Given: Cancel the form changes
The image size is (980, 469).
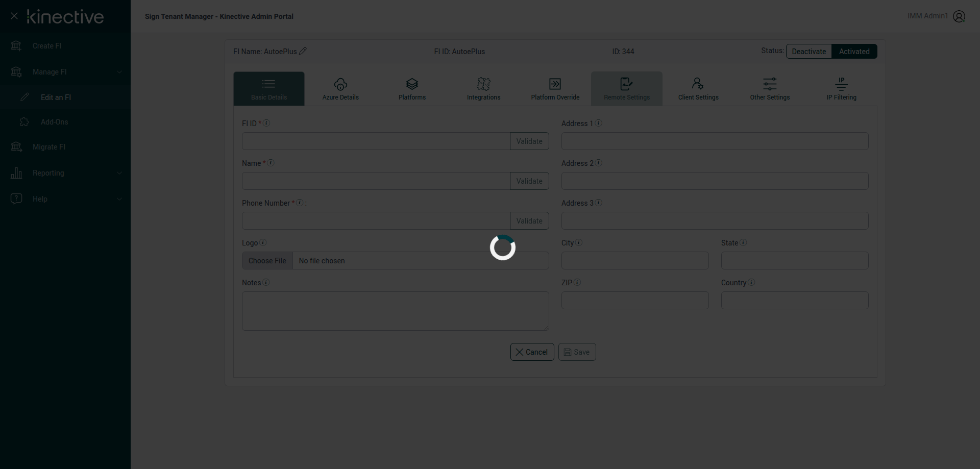Looking at the screenshot, I should [x=532, y=352].
